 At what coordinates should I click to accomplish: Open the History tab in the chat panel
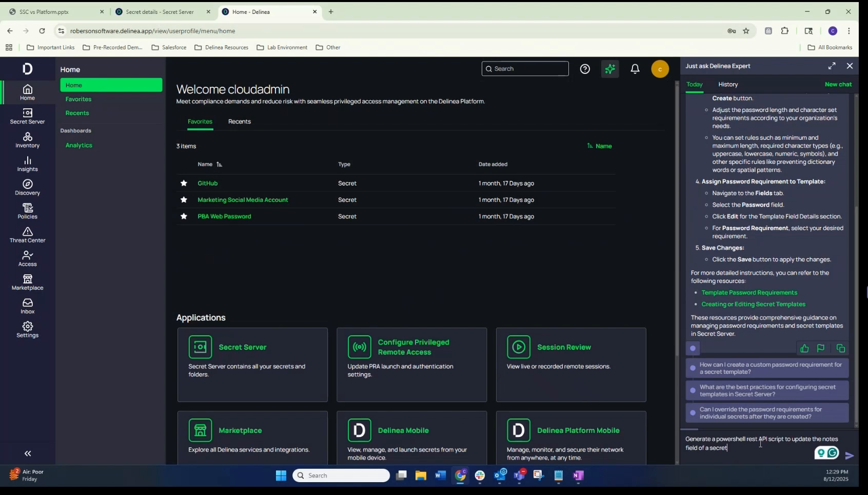pyautogui.click(x=728, y=84)
